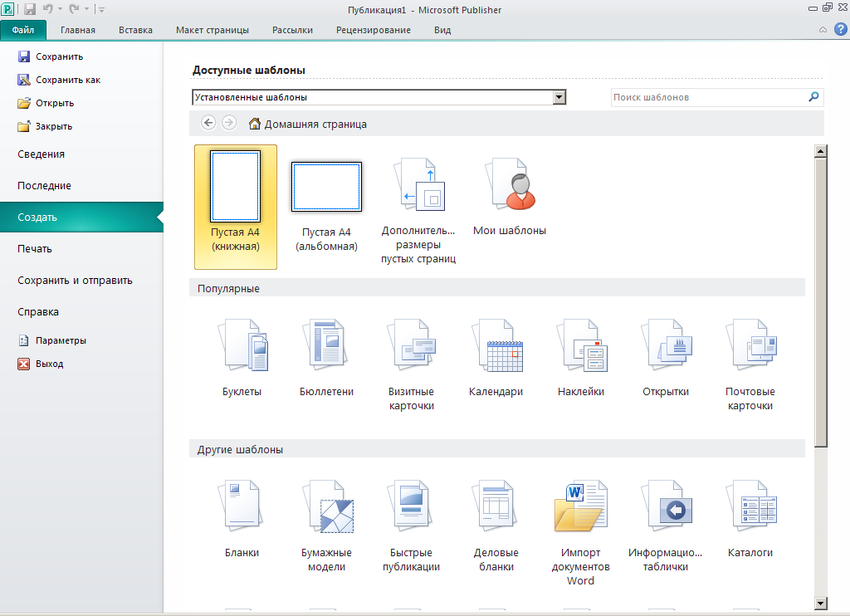
Task: Click the template list scroll up arrow
Action: point(821,151)
